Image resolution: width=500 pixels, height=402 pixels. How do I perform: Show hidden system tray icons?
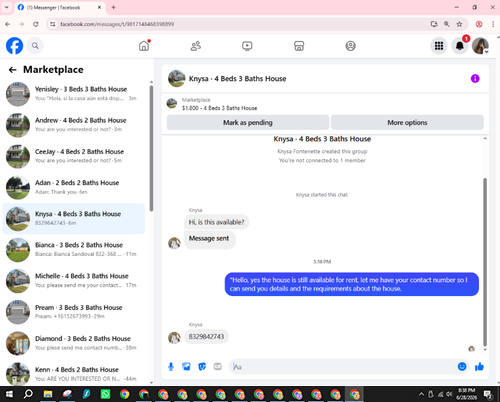[x=421, y=394]
